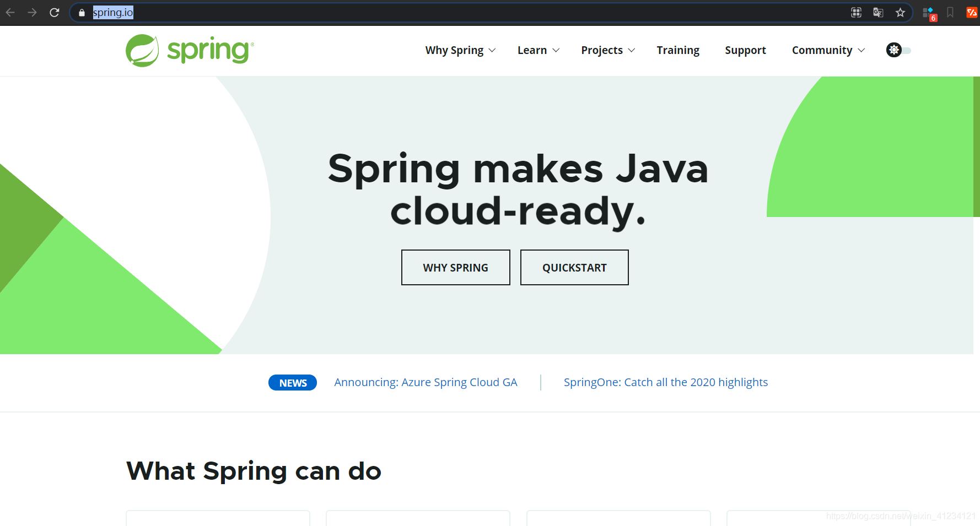980x526 pixels.
Task: Open the extension with red badge 6
Action: (x=929, y=14)
